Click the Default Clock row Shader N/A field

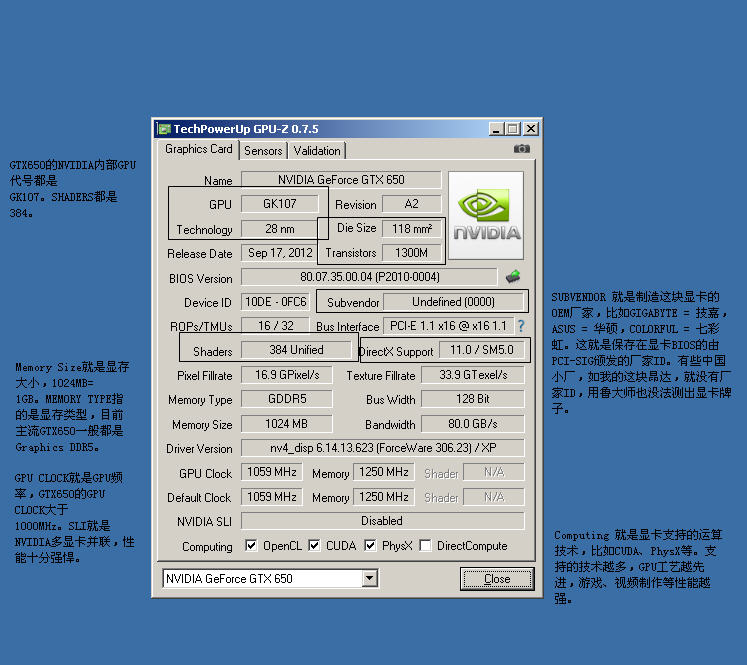(x=494, y=497)
